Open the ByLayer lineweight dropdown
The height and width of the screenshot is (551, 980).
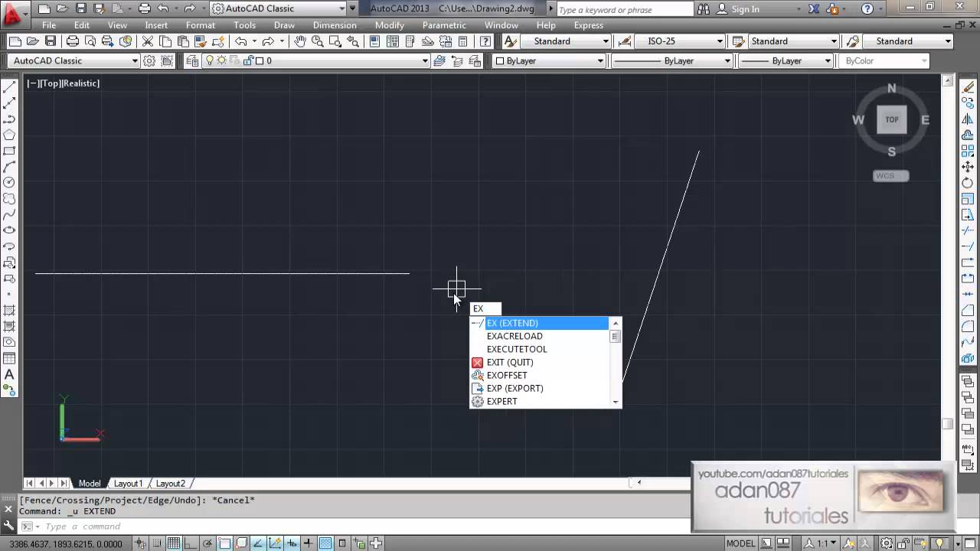pyautogui.click(x=785, y=60)
